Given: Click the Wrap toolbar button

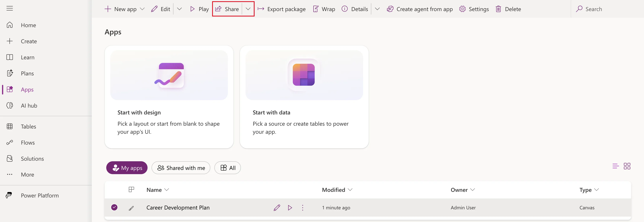Looking at the screenshot, I should (x=324, y=9).
